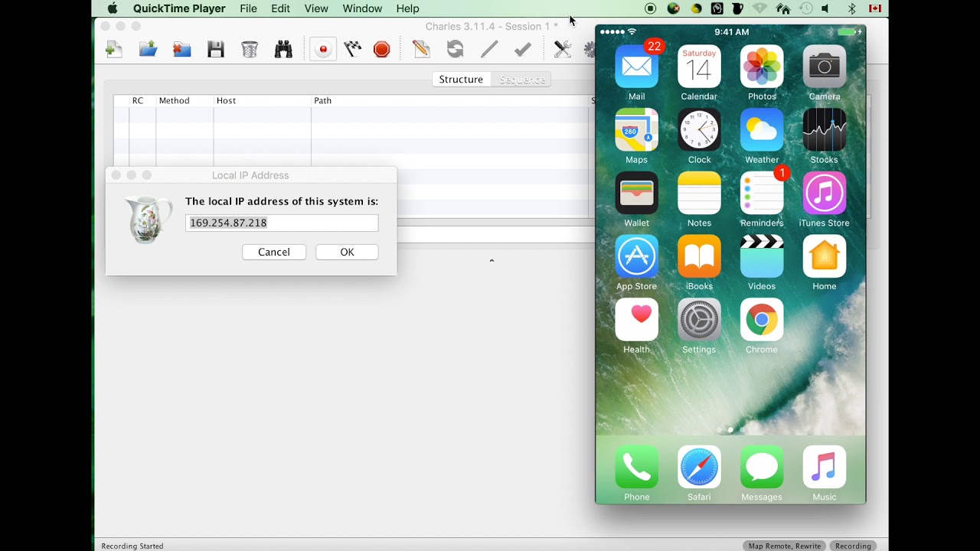Image resolution: width=980 pixels, height=551 pixels.
Task: Open the Wallet app on iPhone
Action: (x=636, y=193)
